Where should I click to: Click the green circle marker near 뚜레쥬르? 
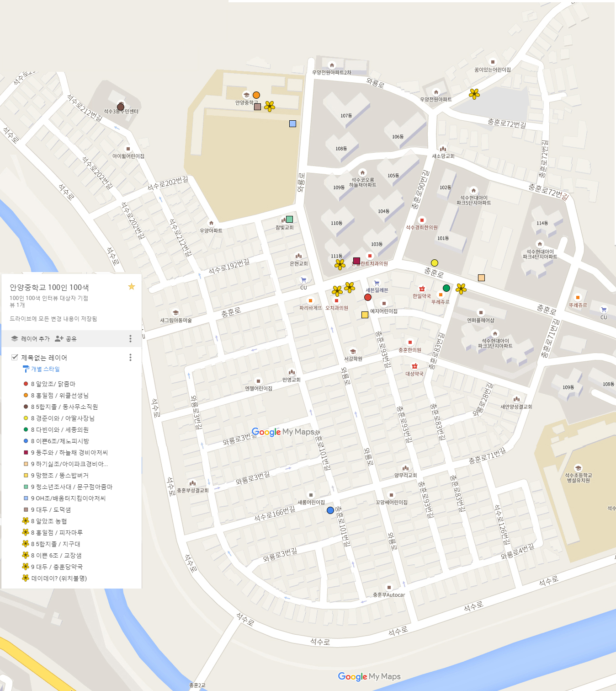pos(446,288)
